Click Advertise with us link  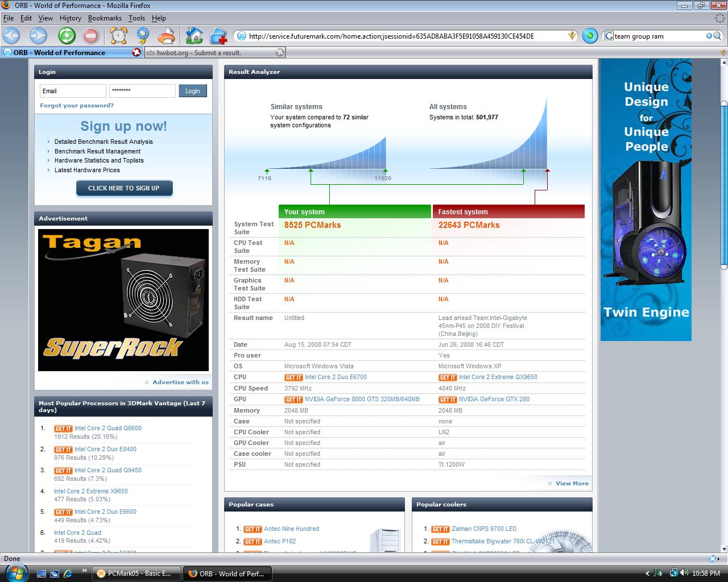180,382
